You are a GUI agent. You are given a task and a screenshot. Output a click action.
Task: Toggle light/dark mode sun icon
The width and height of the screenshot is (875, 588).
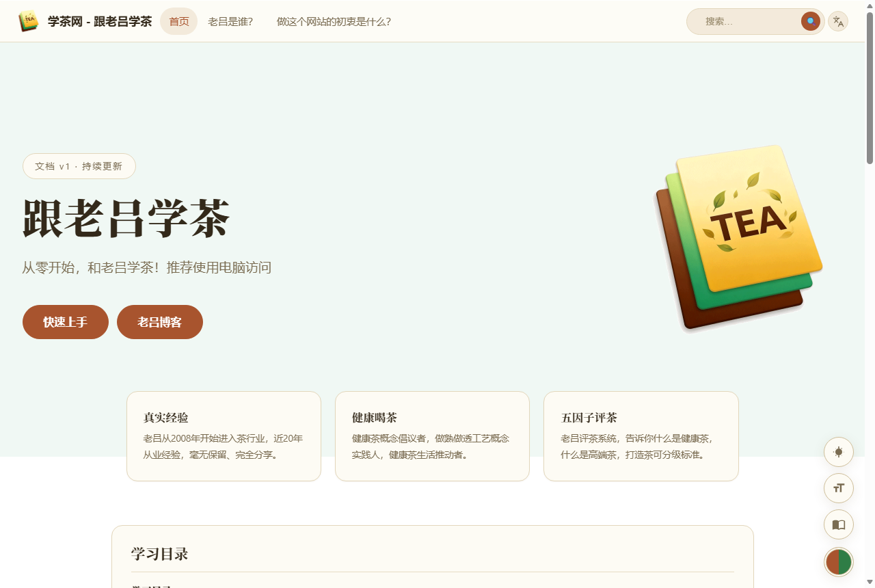pos(839,452)
